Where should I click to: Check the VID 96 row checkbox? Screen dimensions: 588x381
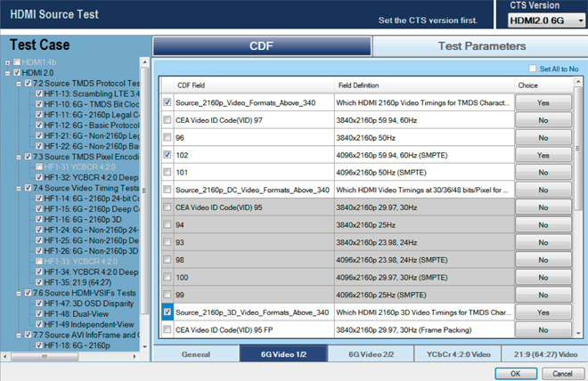pyautogui.click(x=167, y=137)
